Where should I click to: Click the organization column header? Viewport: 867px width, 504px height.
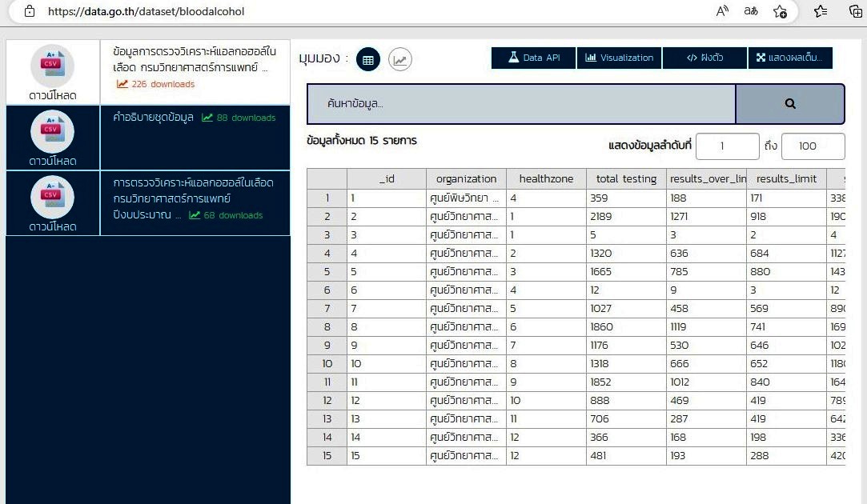pyautogui.click(x=466, y=178)
